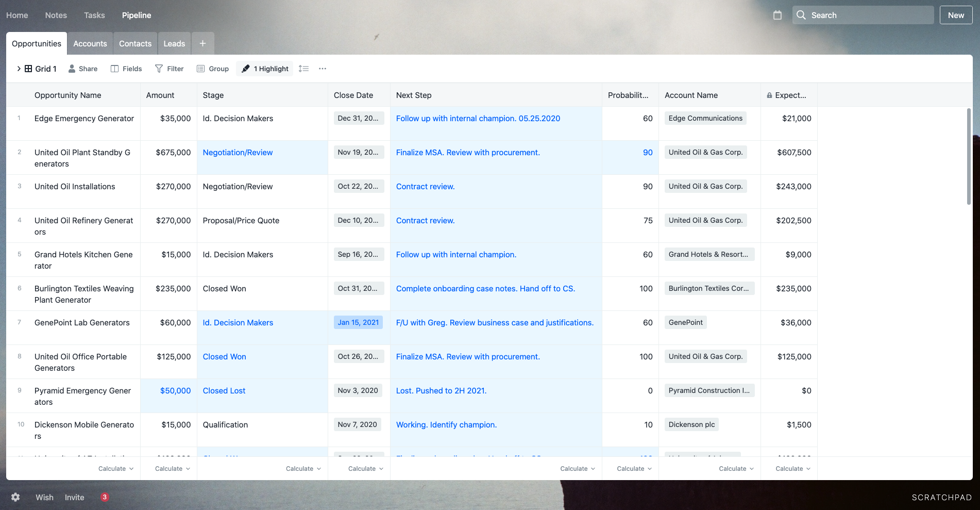980x510 pixels.
Task: Select Edge Emergency Generator opportunity name
Action: [84, 118]
